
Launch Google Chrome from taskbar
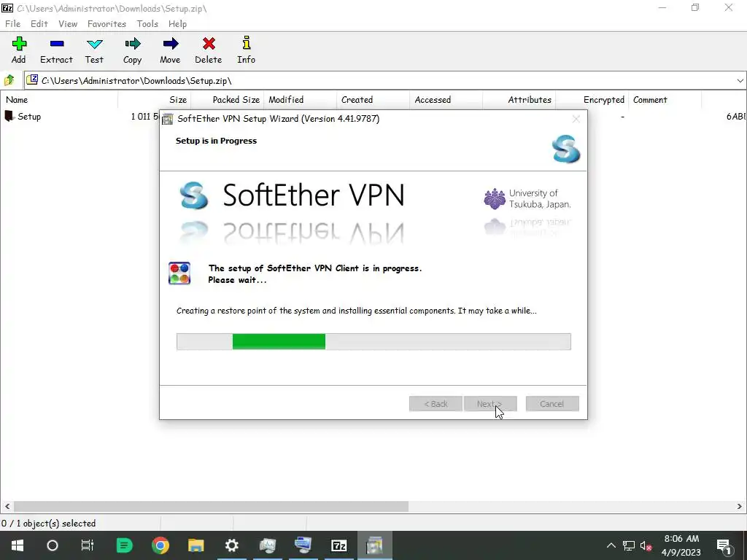160,545
